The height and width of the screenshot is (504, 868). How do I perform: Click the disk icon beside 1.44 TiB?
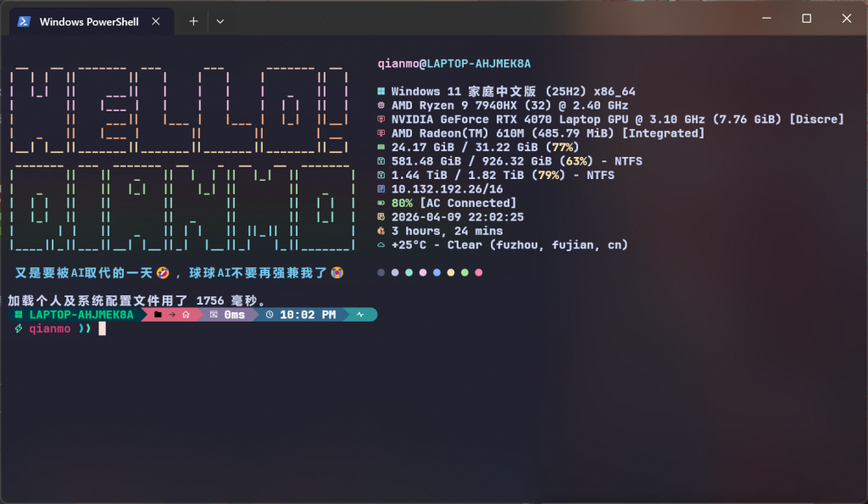[x=381, y=175]
